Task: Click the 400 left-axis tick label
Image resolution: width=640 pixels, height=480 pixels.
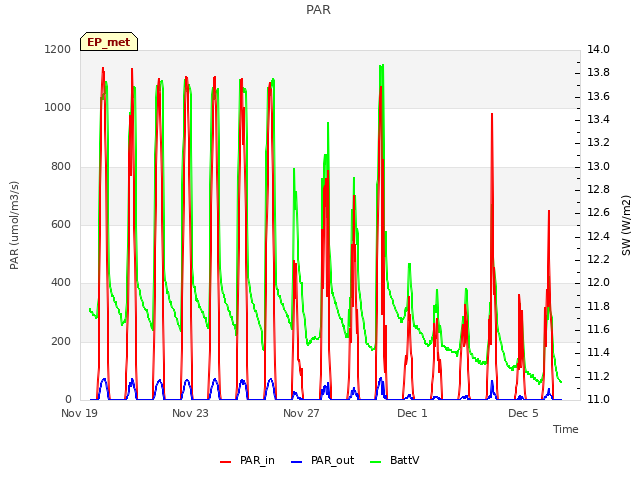Action: [61, 283]
